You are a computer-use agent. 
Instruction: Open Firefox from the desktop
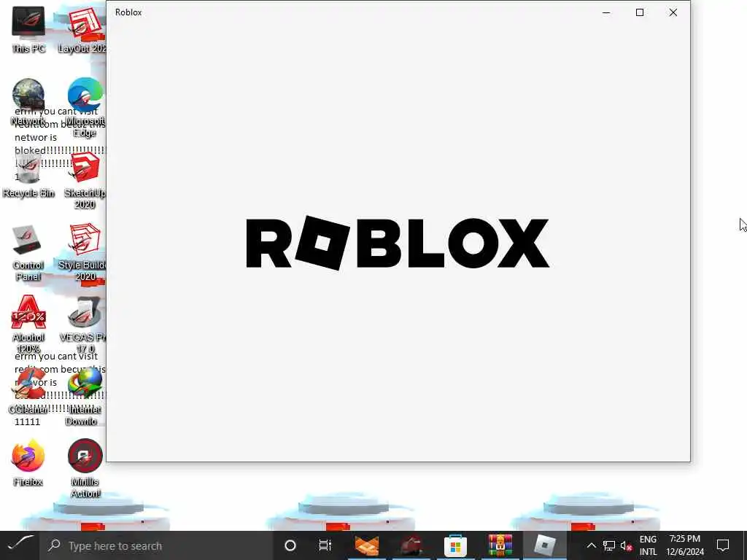[x=28, y=463]
